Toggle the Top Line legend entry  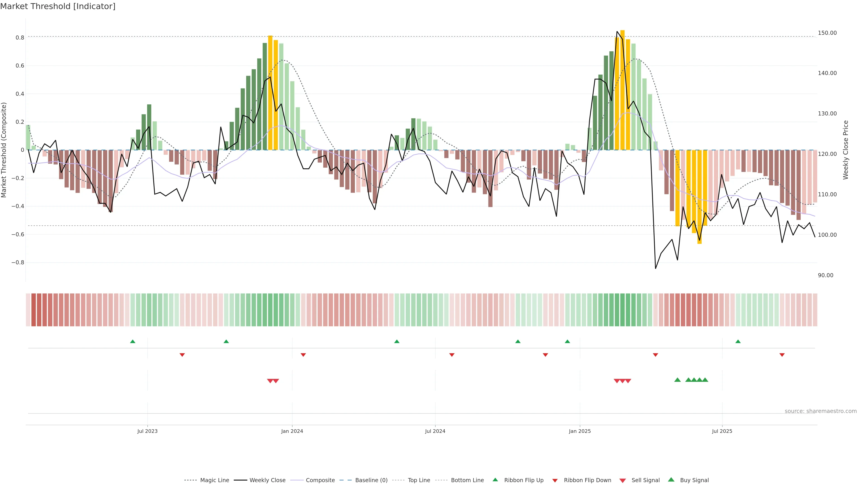pyautogui.click(x=419, y=480)
